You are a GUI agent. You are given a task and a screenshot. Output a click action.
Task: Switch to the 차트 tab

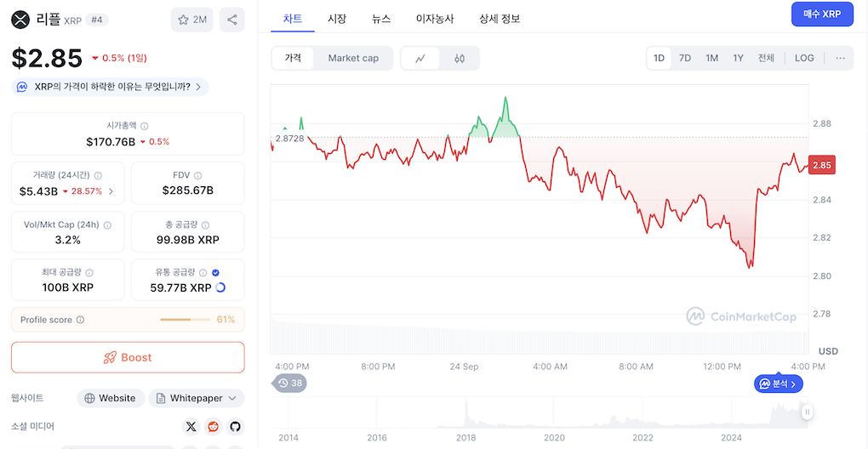tap(293, 18)
